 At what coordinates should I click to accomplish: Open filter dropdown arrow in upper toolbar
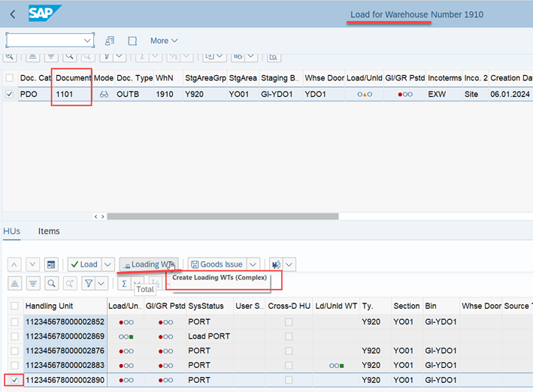[120, 56]
